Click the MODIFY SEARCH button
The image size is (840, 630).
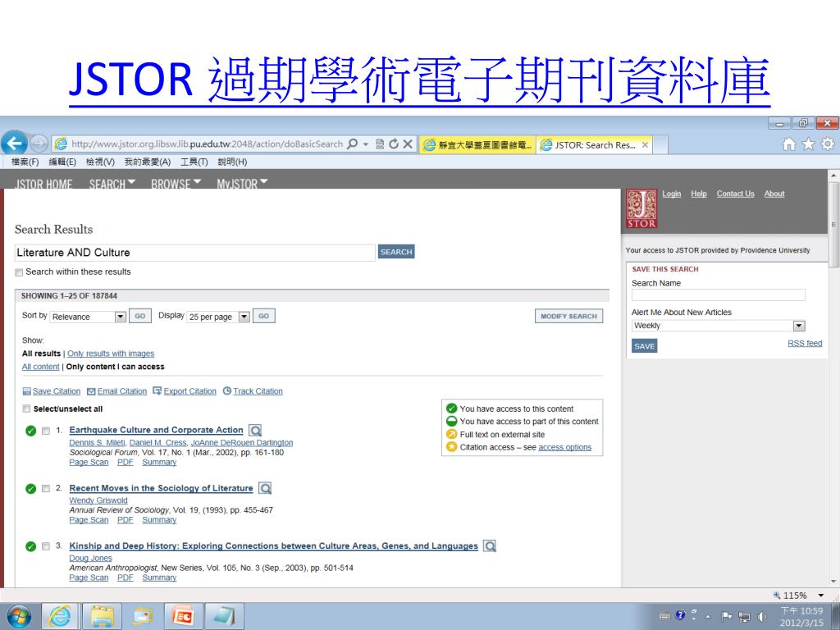coord(568,316)
